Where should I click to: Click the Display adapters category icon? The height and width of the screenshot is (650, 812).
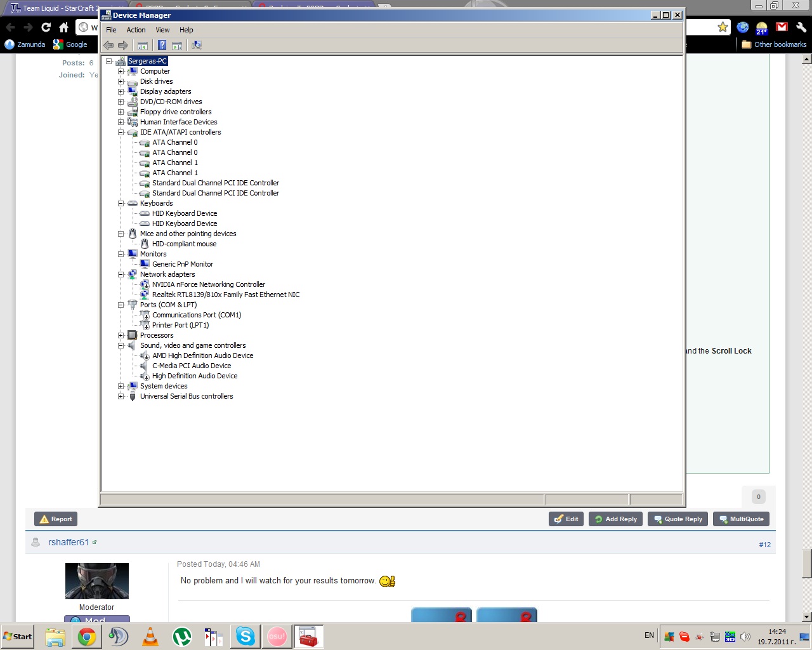click(133, 91)
